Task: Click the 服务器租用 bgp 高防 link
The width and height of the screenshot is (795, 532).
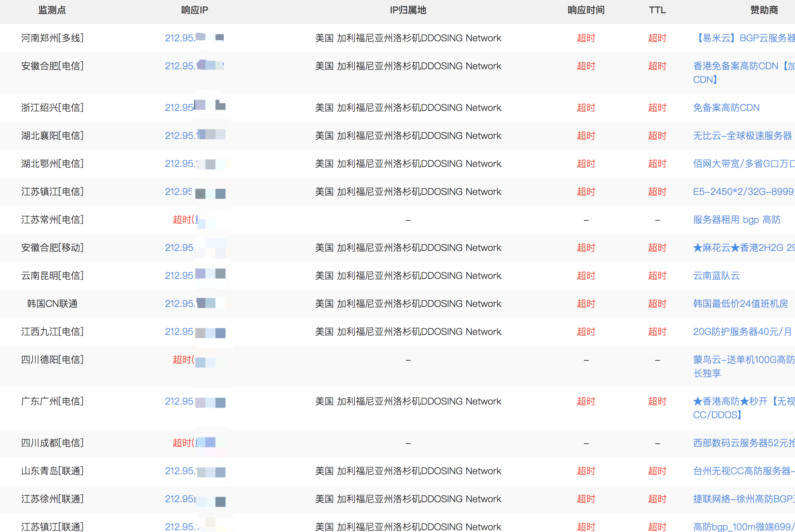Action: [736, 220]
